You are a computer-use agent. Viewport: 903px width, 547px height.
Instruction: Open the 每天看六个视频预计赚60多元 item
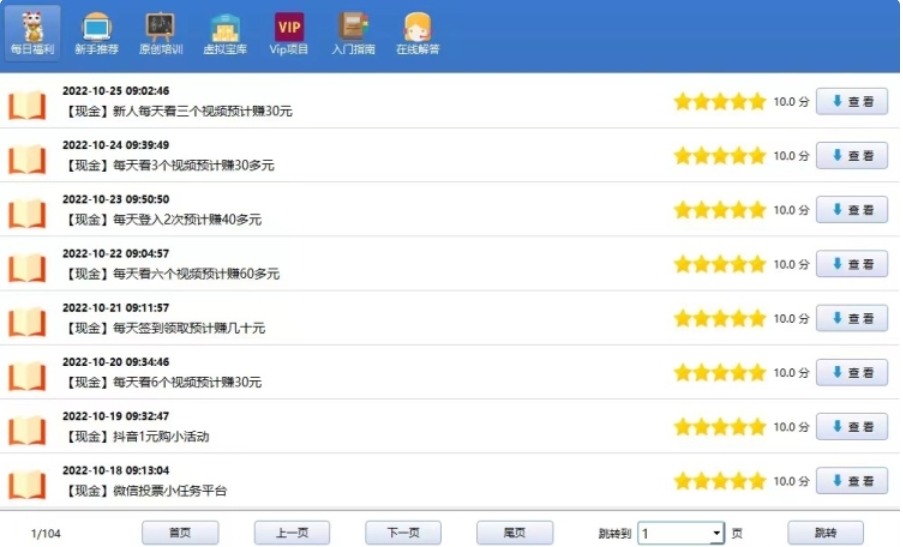pos(196,274)
